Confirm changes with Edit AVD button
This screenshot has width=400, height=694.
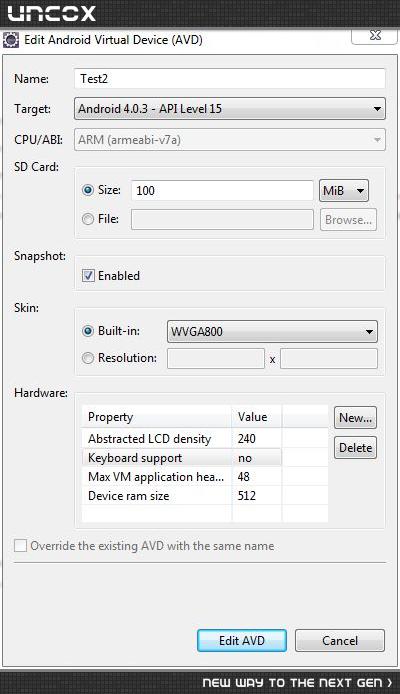click(x=242, y=640)
